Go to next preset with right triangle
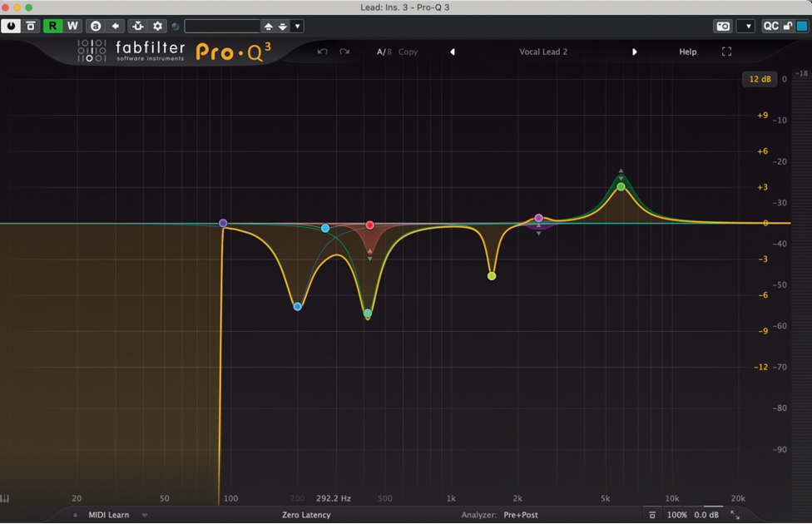 click(x=634, y=52)
